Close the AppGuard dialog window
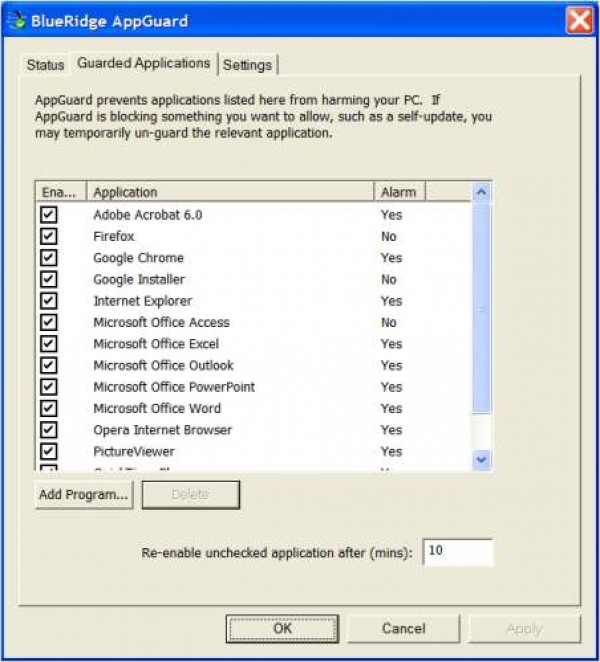600x662 pixels. tap(579, 20)
